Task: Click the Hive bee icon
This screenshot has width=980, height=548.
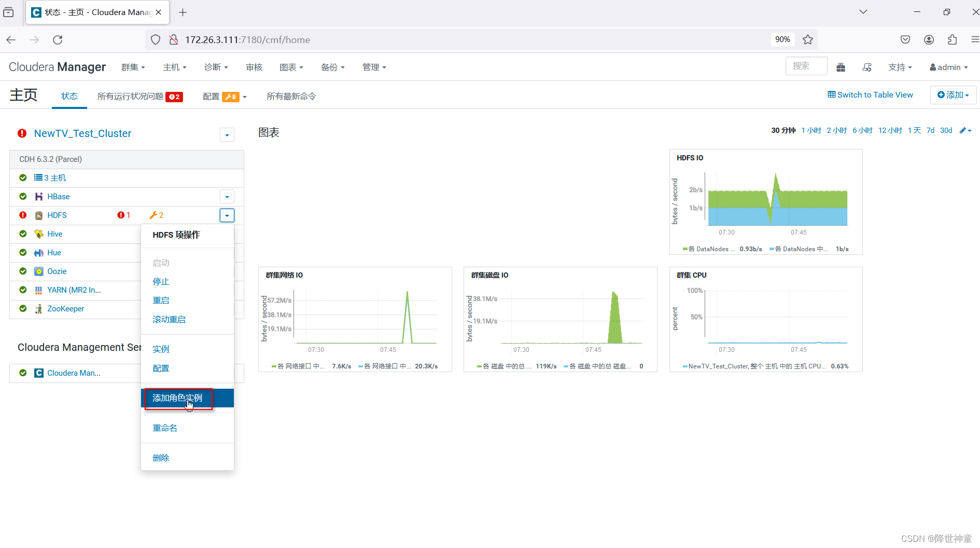Action: point(38,234)
